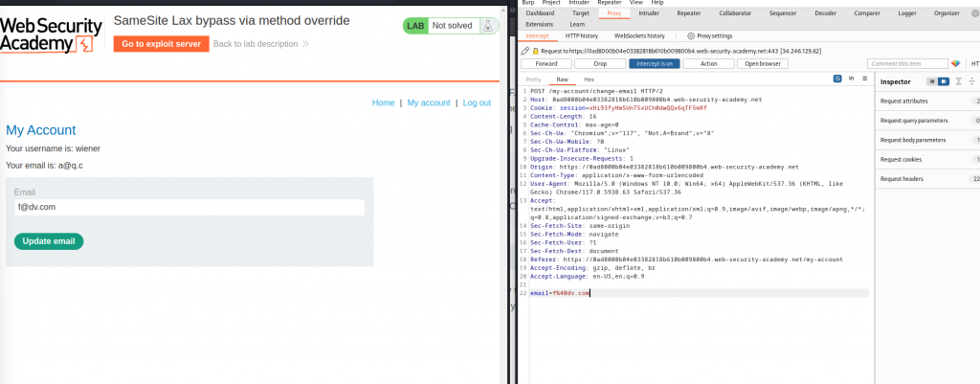
Task: Toggle the show non-printable characters \n icon
Action: [x=851, y=79]
